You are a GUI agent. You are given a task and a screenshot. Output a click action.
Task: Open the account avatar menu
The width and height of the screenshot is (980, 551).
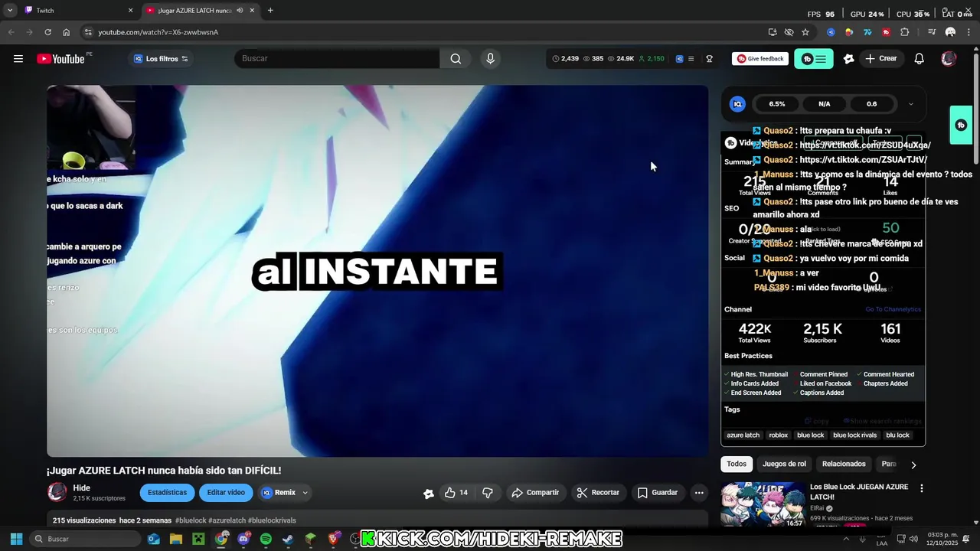pos(949,59)
